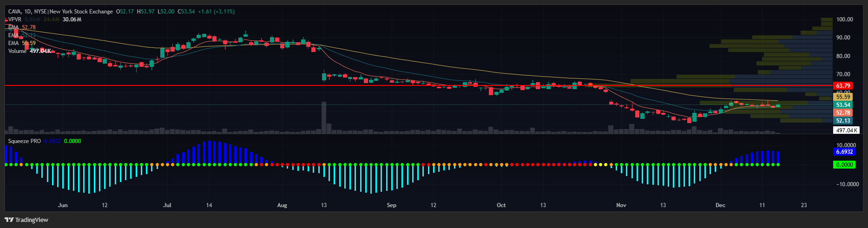This screenshot has width=868, height=228.
Task: Click the green 53.54 current price label
Action: 843,105
